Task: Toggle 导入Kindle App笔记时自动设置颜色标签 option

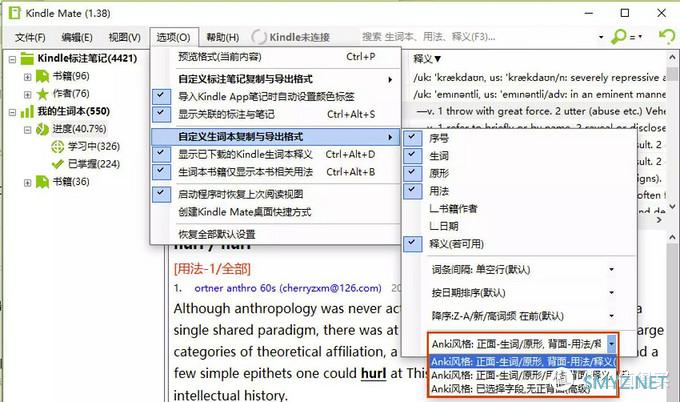Action: point(161,96)
